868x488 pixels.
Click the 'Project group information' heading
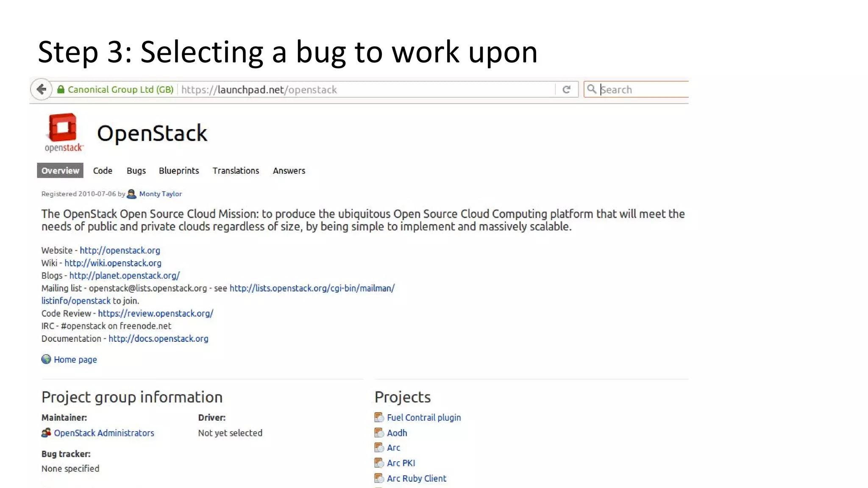(132, 397)
